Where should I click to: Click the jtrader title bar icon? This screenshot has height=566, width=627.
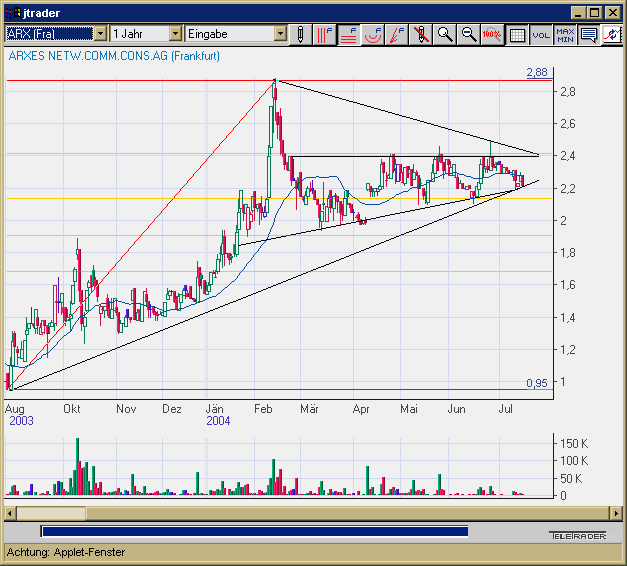[13, 13]
